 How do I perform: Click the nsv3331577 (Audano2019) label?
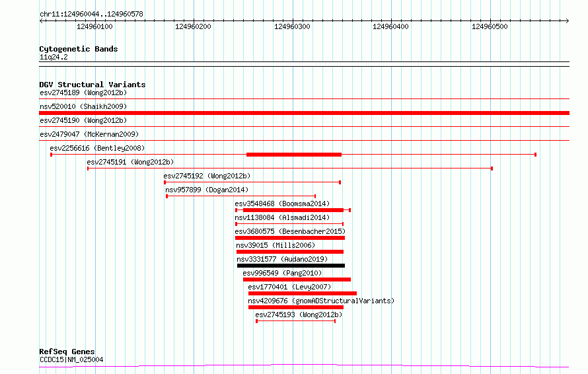click(282, 259)
